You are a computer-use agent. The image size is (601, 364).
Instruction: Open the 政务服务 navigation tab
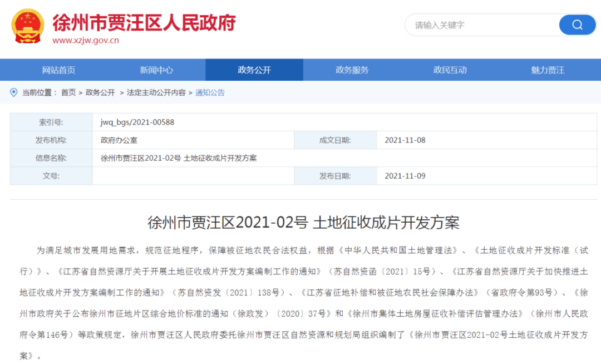click(352, 70)
